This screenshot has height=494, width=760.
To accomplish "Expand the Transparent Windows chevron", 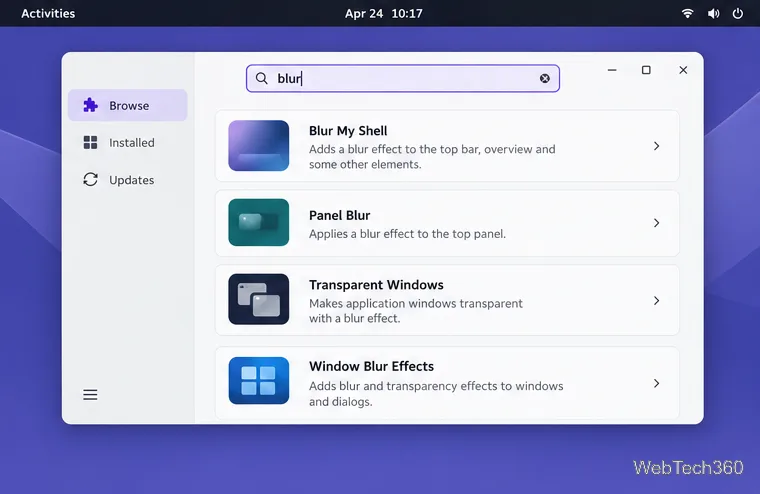I will 656,301.
